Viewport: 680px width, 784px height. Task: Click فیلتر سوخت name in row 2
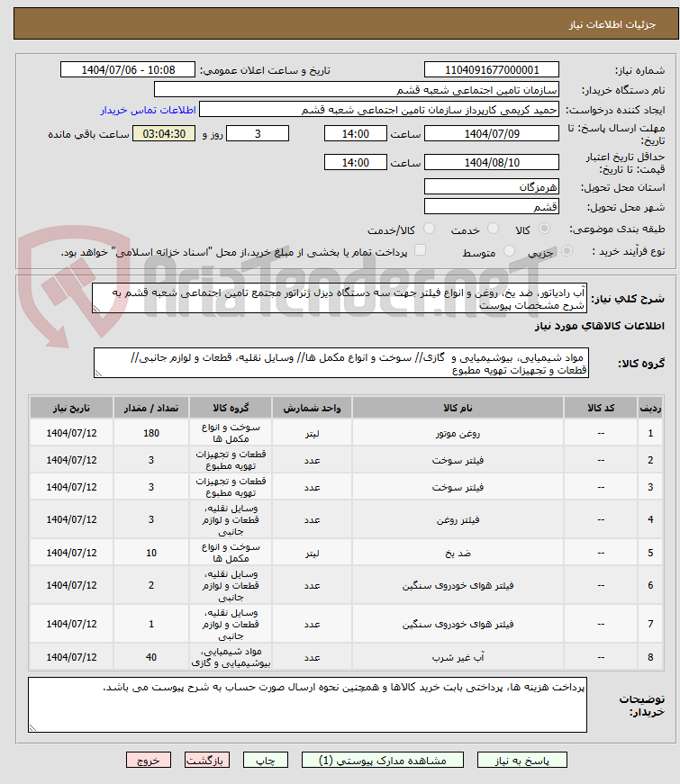(458, 461)
